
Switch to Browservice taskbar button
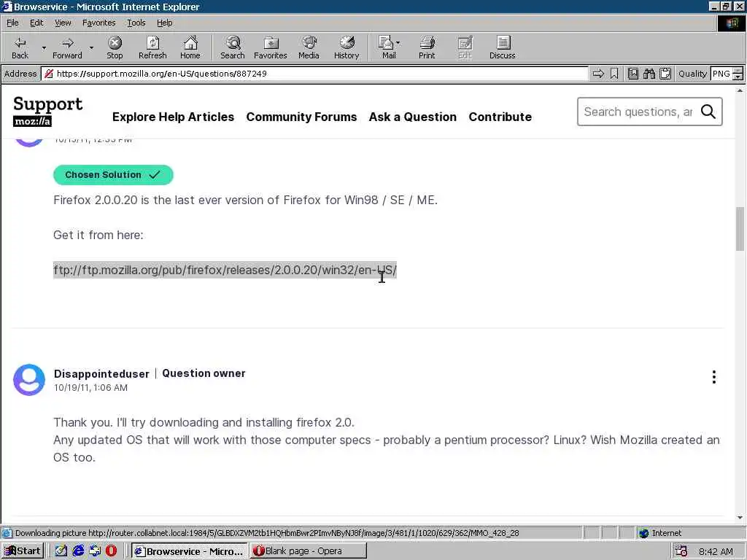coord(189,551)
